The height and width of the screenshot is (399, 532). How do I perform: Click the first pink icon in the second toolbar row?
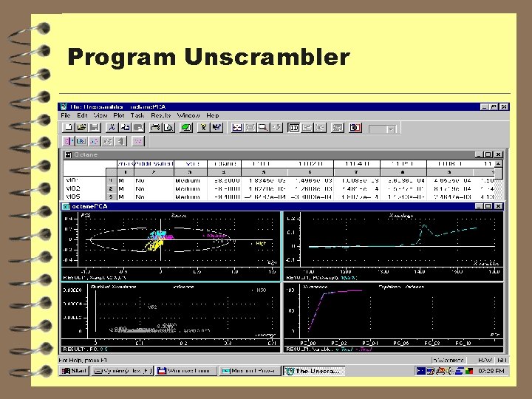tap(68, 141)
